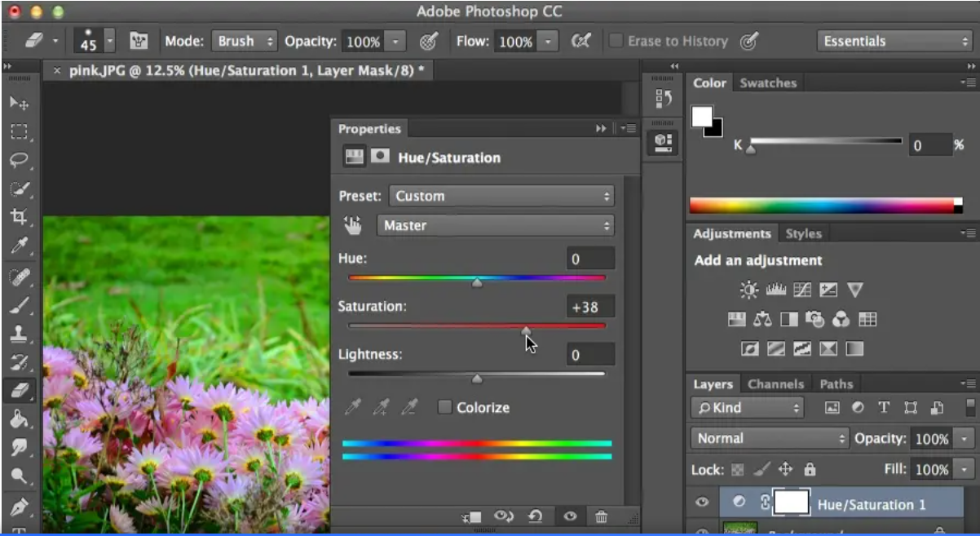Add a Brightness/Contrast adjustment

click(x=748, y=290)
